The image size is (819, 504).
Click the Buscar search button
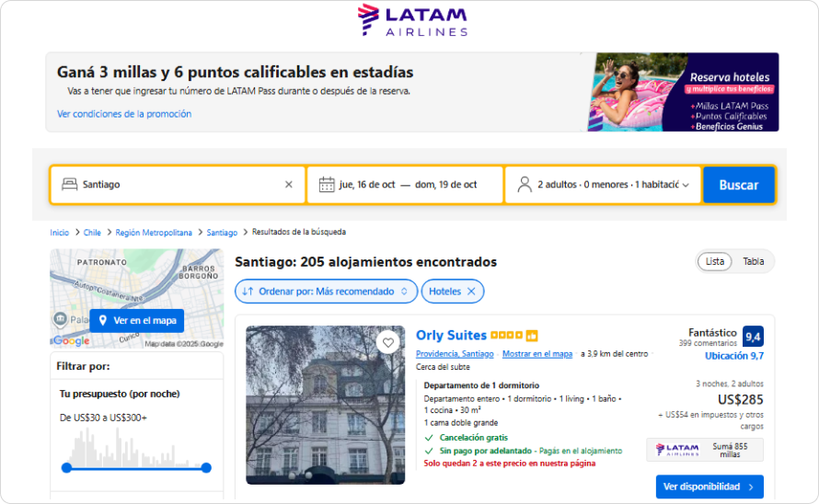(x=739, y=185)
